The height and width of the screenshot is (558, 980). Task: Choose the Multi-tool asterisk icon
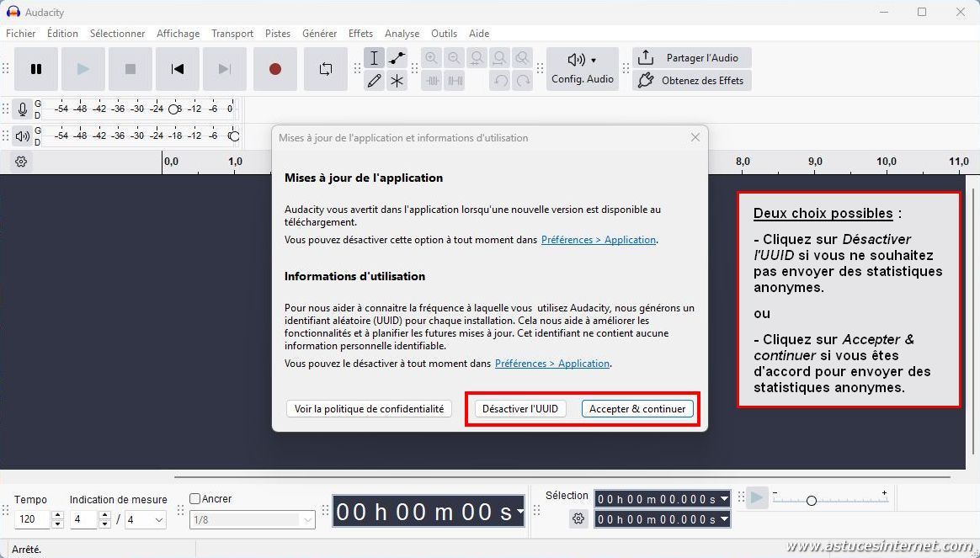(397, 81)
